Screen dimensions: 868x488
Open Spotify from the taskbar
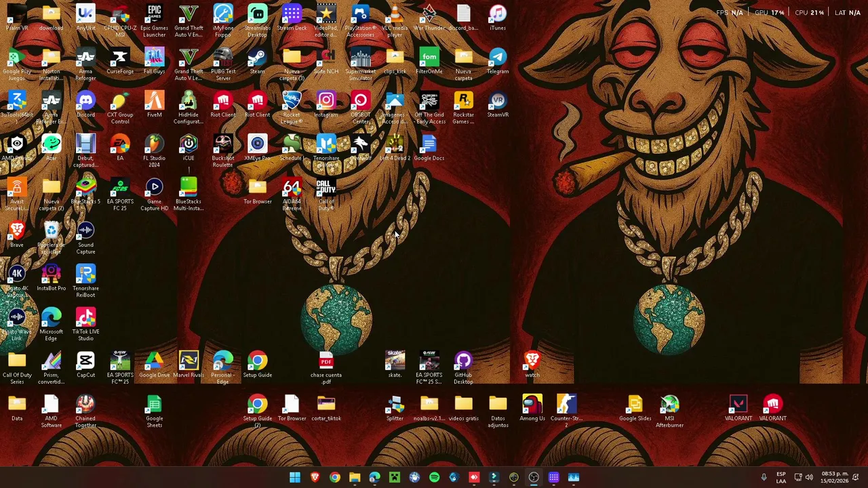coord(434,477)
